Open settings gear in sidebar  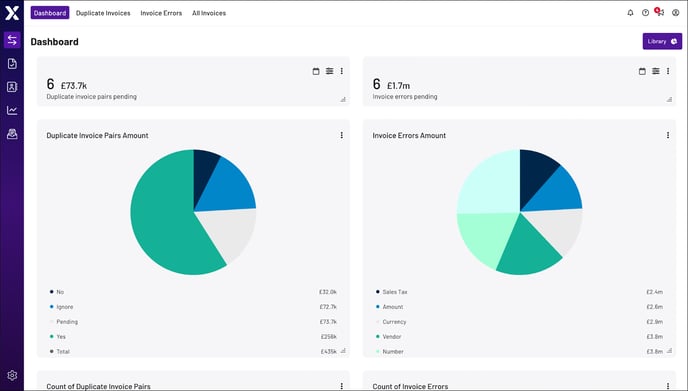coord(12,375)
